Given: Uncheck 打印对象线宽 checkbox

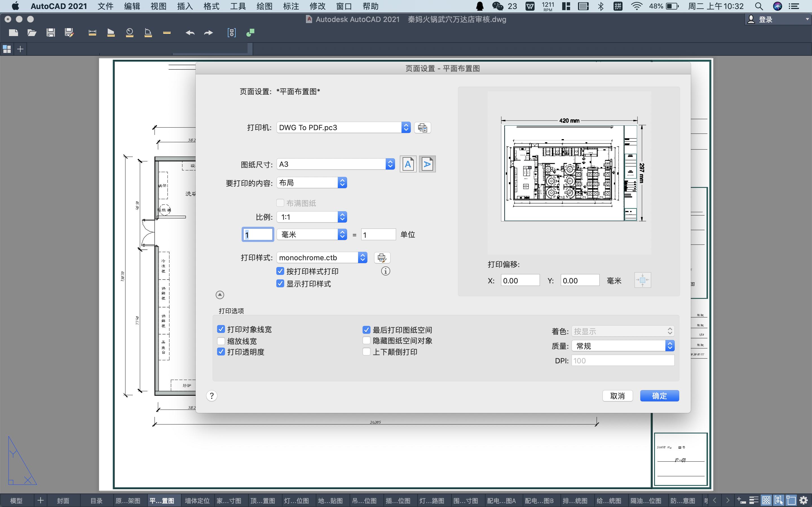Looking at the screenshot, I should 221,329.
